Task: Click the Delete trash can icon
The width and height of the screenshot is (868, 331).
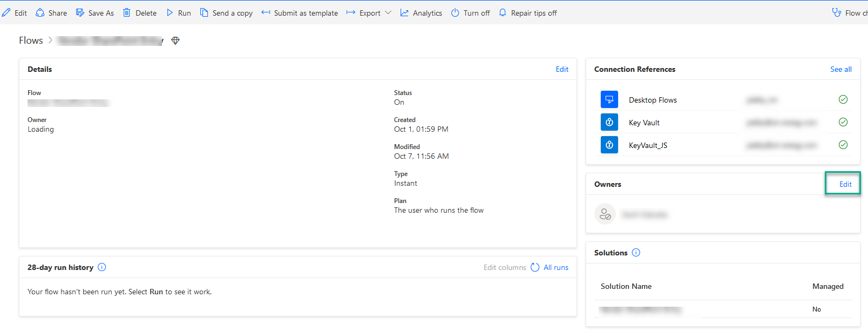Action: 127,12
